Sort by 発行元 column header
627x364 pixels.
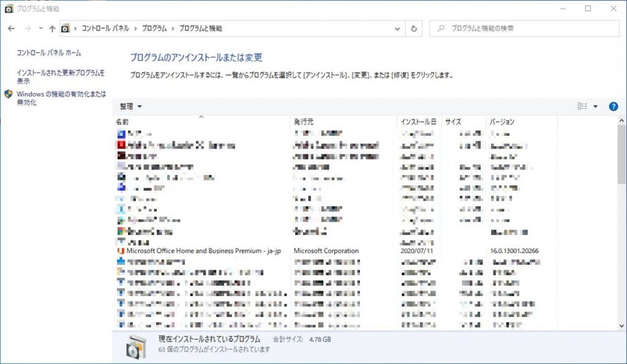[x=344, y=122]
